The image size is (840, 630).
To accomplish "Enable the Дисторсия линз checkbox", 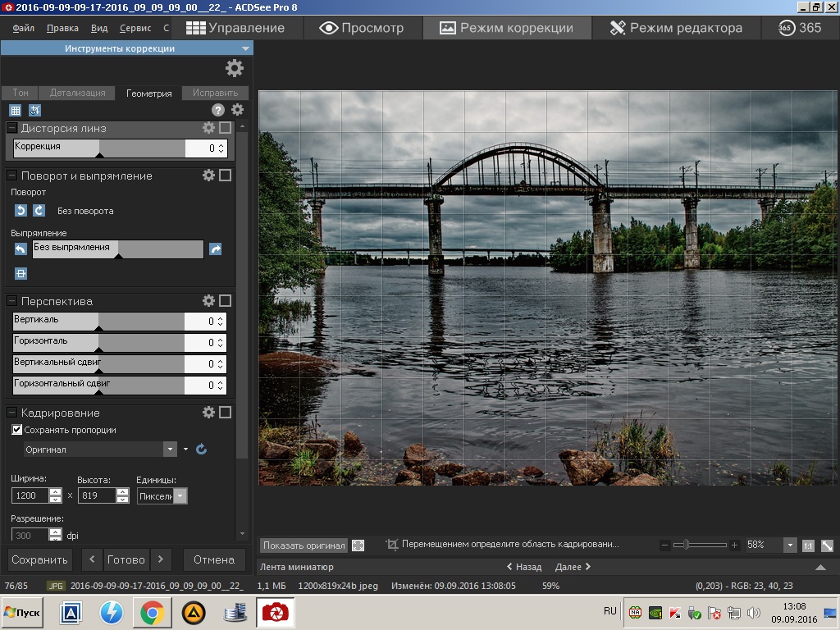I will pyautogui.click(x=226, y=127).
